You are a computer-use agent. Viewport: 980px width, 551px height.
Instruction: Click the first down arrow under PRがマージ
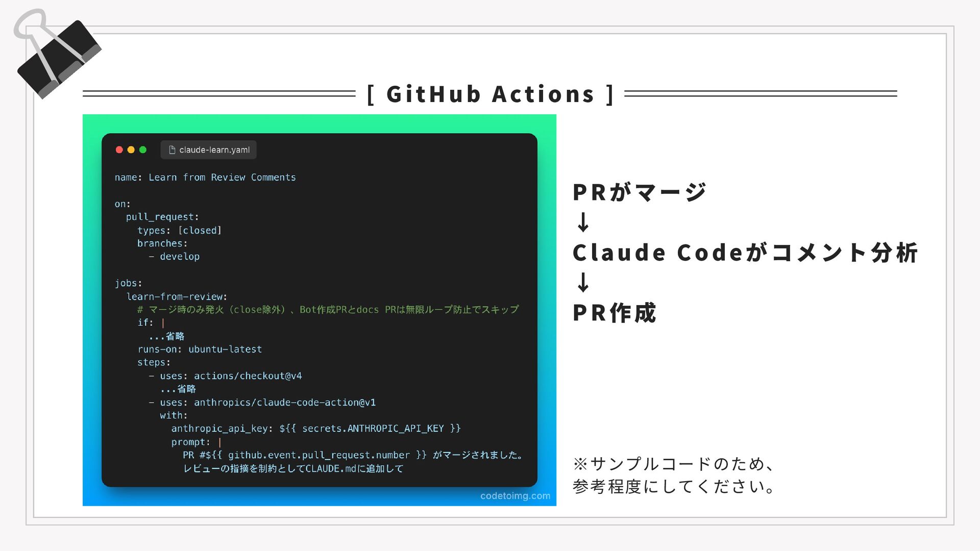pos(583,222)
